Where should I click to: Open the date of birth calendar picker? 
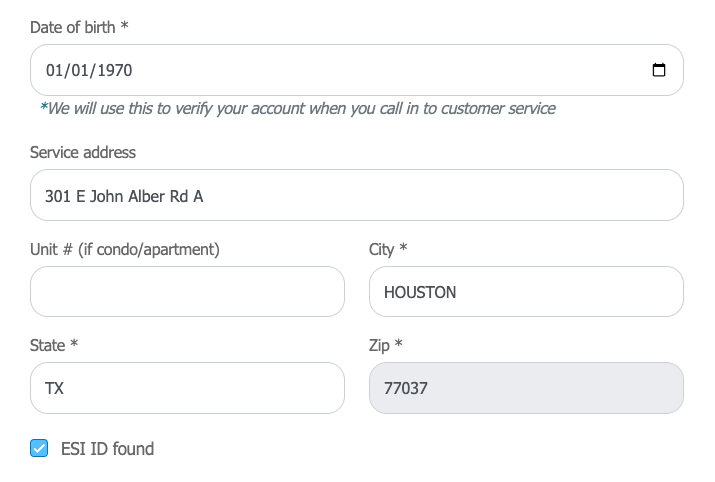[658, 70]
